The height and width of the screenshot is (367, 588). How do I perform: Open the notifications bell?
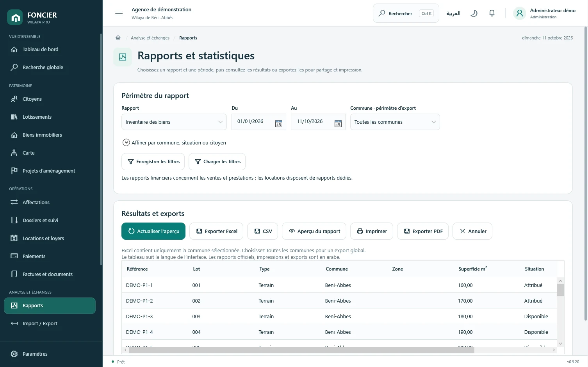pyautogui.click(x=492, y=14)
